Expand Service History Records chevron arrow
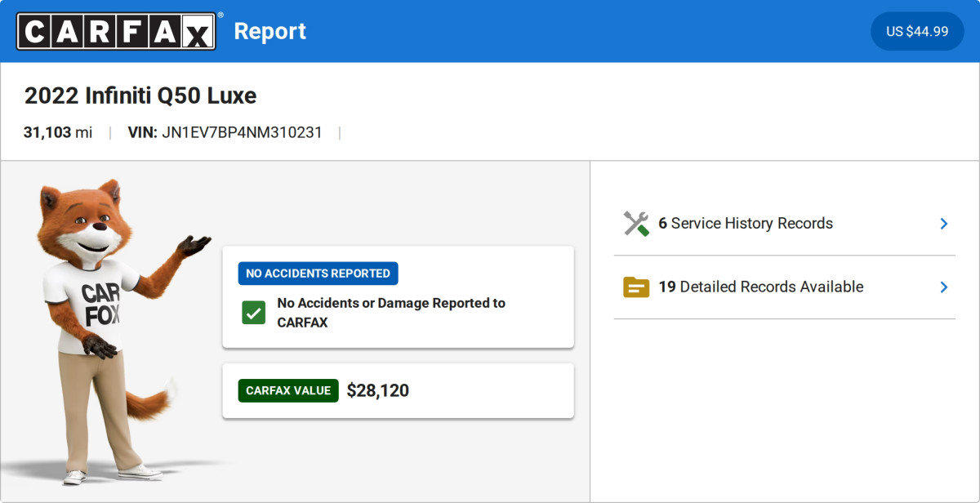The height and width of the screenshot is (503, 980). pos(944,224)
